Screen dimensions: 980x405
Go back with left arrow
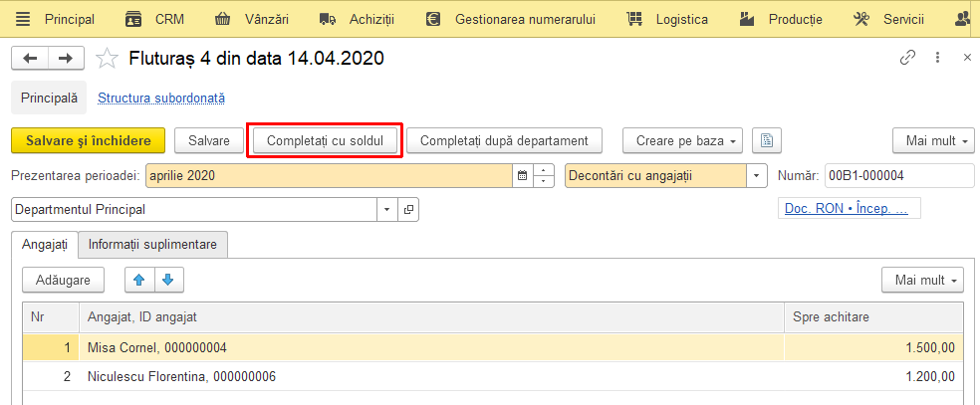30,59
